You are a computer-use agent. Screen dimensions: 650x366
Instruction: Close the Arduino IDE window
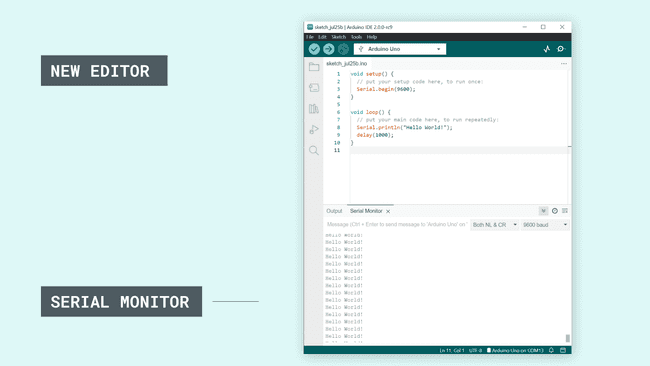point(562,27)
